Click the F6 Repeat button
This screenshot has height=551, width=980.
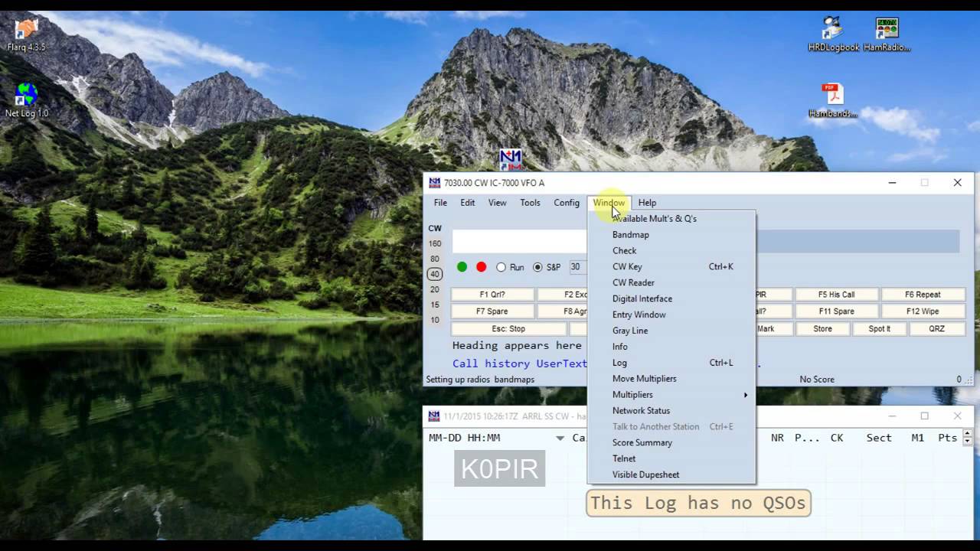tap(923, 295)
